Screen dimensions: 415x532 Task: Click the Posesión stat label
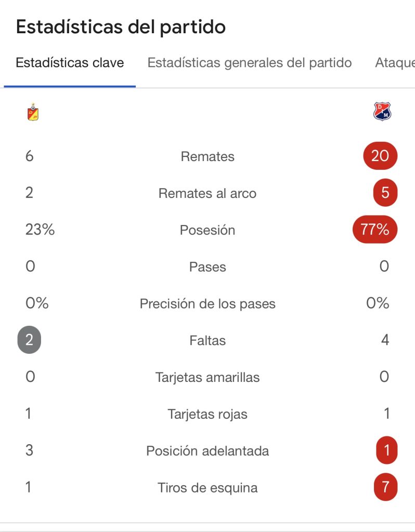coord(207,230)
